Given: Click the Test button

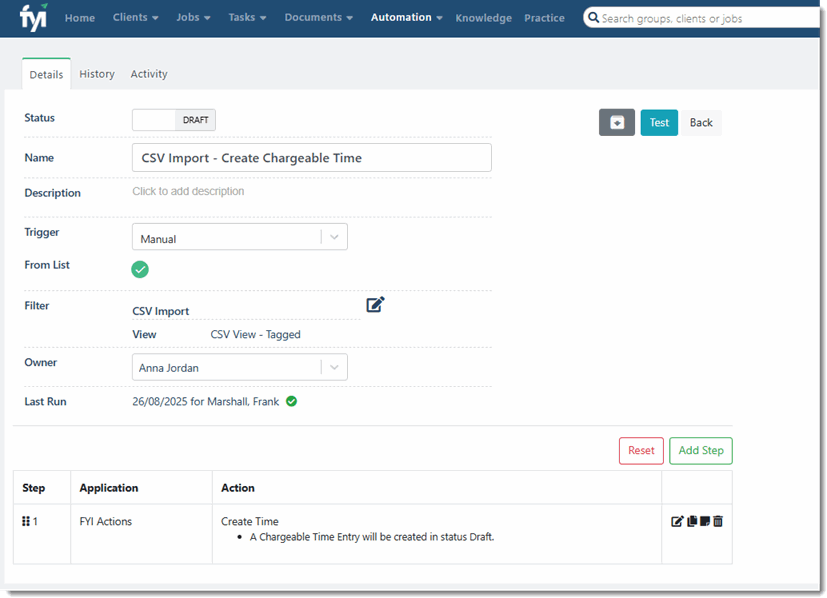Looking at the screenshot, I should click(x=659, y=122).
